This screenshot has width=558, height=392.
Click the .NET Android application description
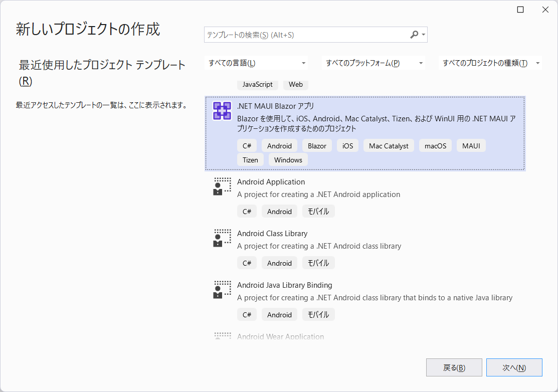coord(318,194)
